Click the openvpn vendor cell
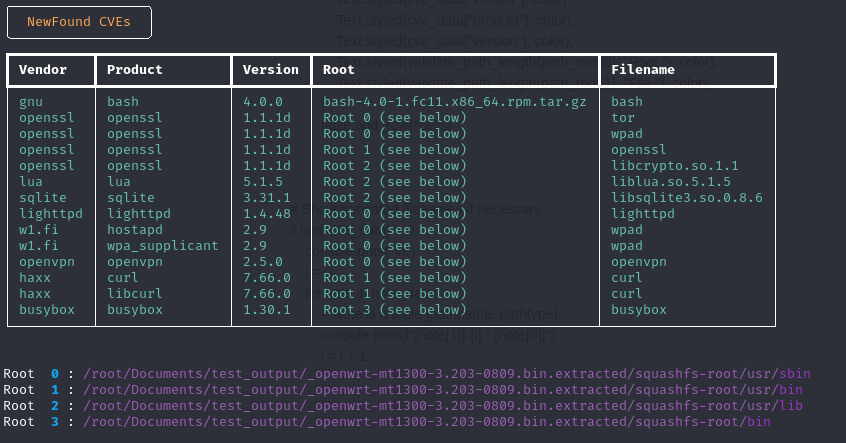846x443 pixels. coord(47,262)
